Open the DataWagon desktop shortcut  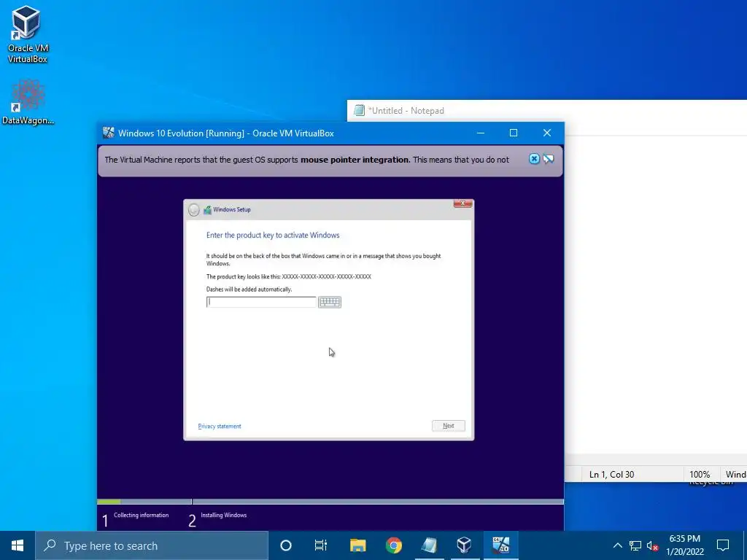(x=28, y=102)
